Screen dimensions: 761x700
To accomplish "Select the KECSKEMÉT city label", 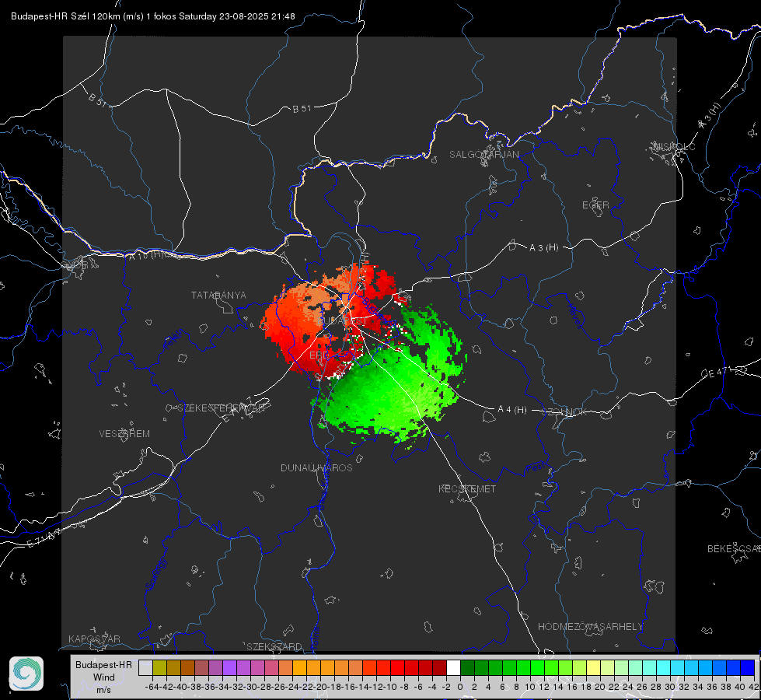I will point(467,488).
